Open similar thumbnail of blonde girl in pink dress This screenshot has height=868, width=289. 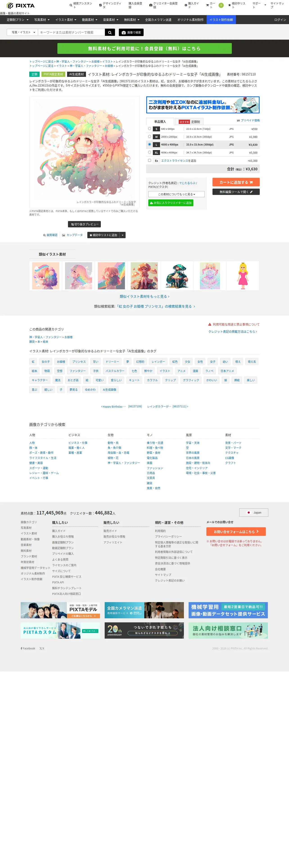pos(243,276)
